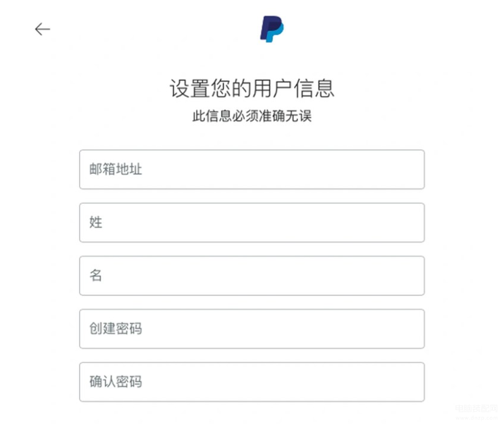Click the PayPal logo
The height and width of the screenshot is (426, 504).
pyautogui.click(x=271, y=29)
